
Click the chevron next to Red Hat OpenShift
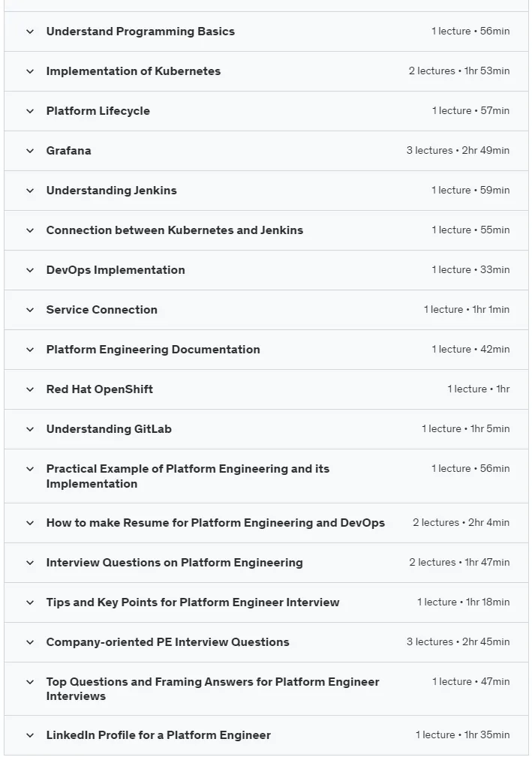[x=30, y=389]
